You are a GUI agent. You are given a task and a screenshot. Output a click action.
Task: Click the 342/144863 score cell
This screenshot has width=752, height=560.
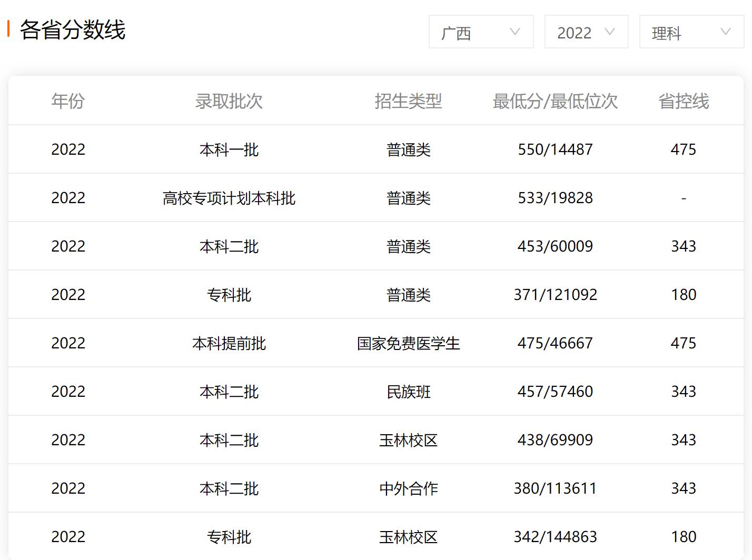[555, 537]
